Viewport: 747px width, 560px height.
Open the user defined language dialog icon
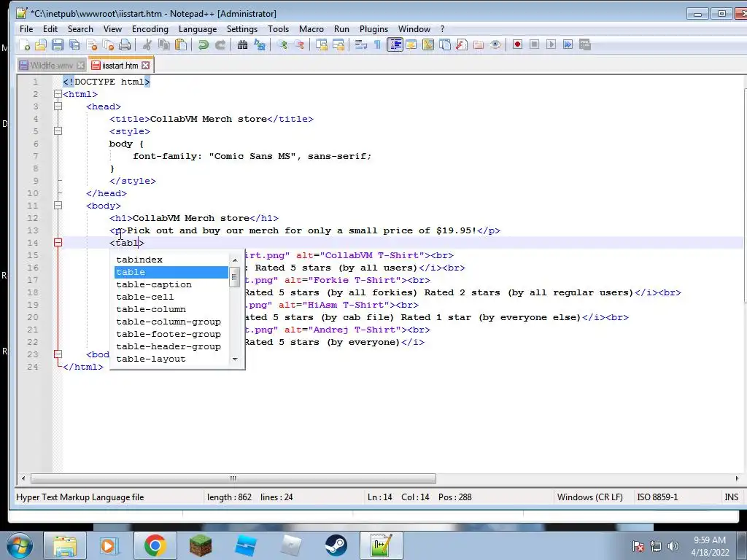coord(411,44)
